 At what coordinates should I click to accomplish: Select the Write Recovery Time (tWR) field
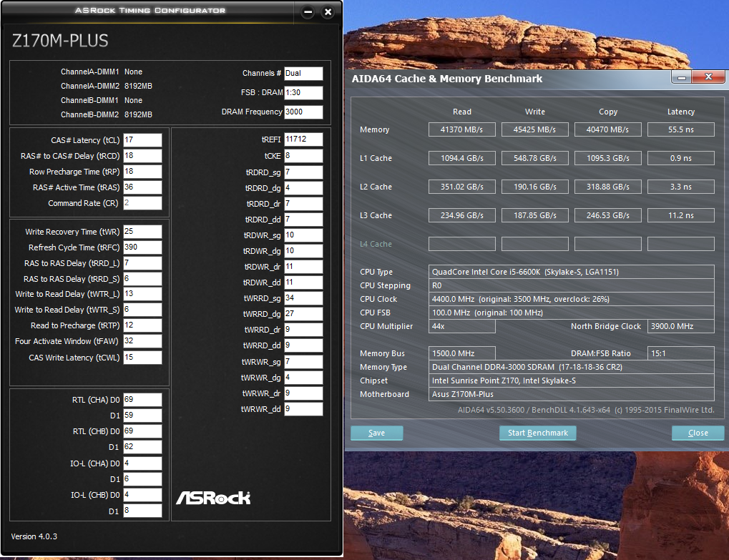[143, 232]
